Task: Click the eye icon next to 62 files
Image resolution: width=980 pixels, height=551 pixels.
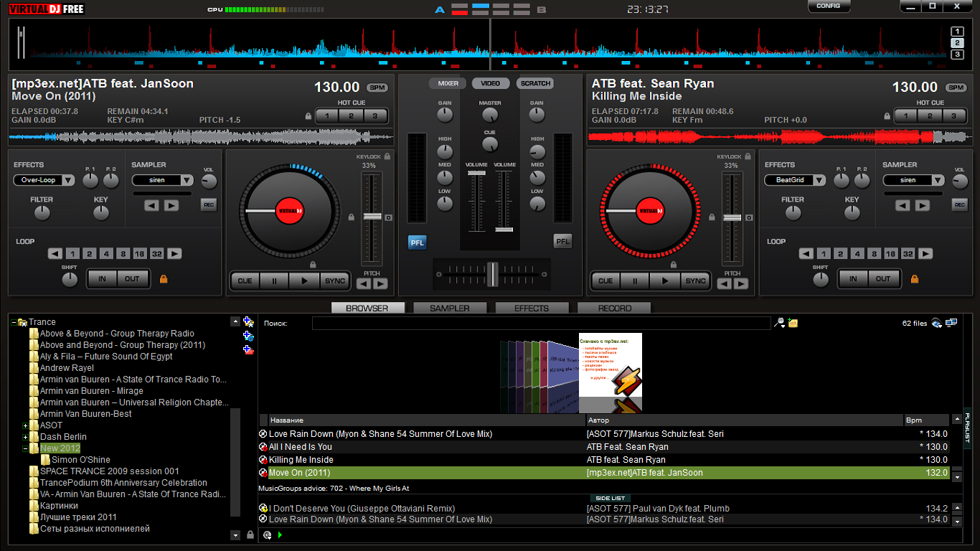Action: [936, 324]
